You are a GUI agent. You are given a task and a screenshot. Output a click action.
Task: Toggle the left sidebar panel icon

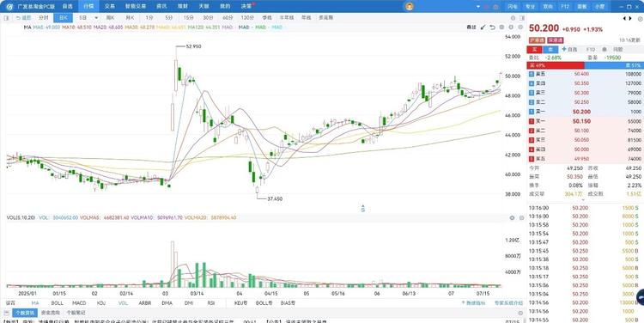(x=6, y=18)
